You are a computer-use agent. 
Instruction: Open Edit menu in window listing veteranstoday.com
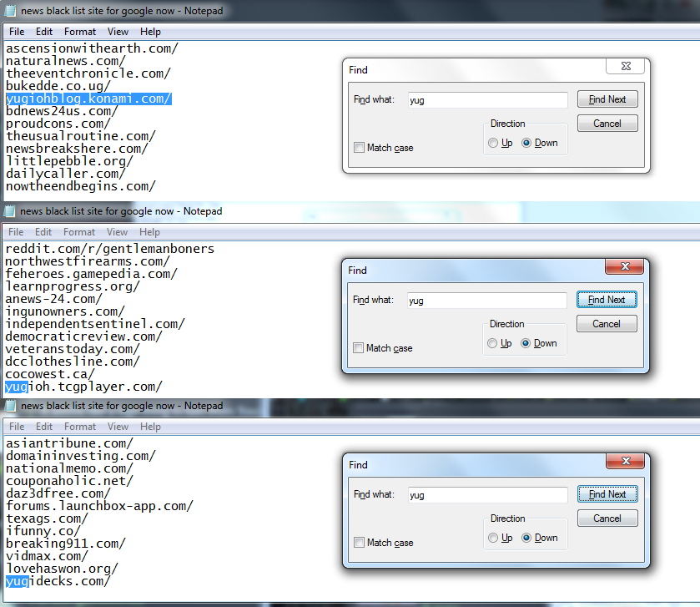click(x=43, y=232)
